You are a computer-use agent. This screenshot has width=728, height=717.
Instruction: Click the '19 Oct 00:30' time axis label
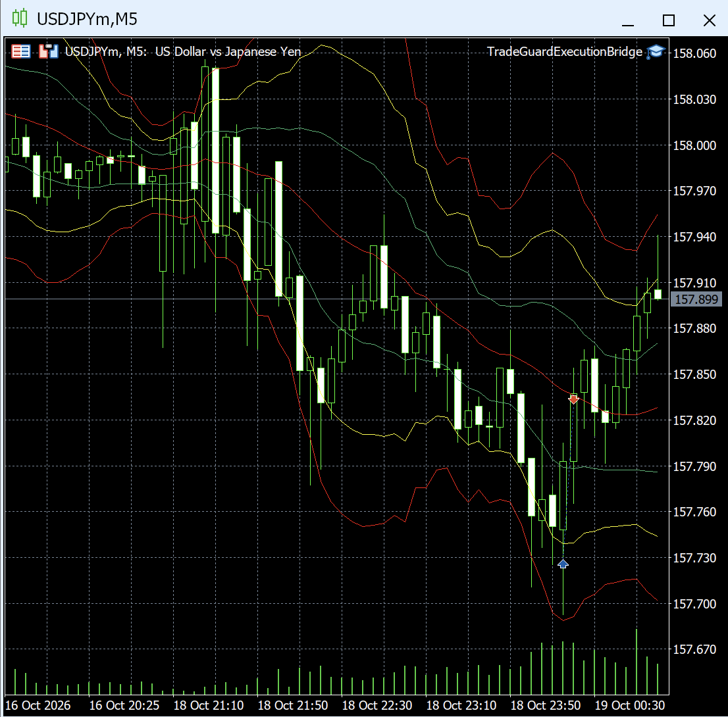click(629, 705)
